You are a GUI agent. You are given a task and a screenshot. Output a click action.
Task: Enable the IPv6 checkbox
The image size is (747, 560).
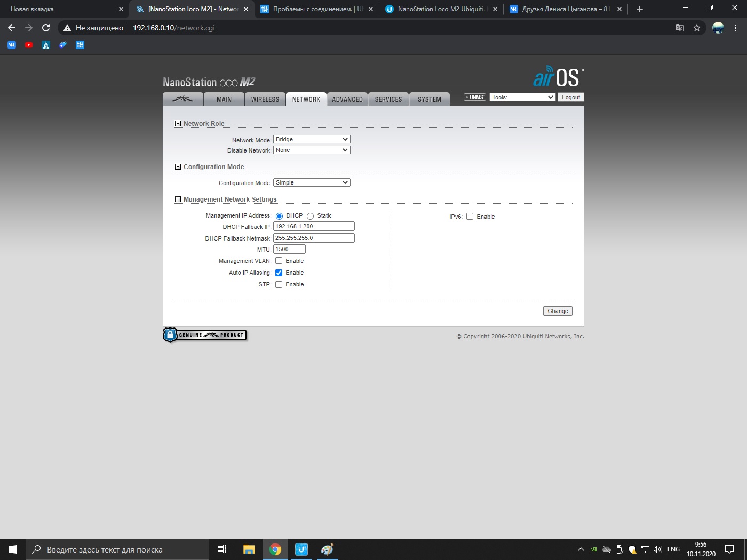point(470,217)
